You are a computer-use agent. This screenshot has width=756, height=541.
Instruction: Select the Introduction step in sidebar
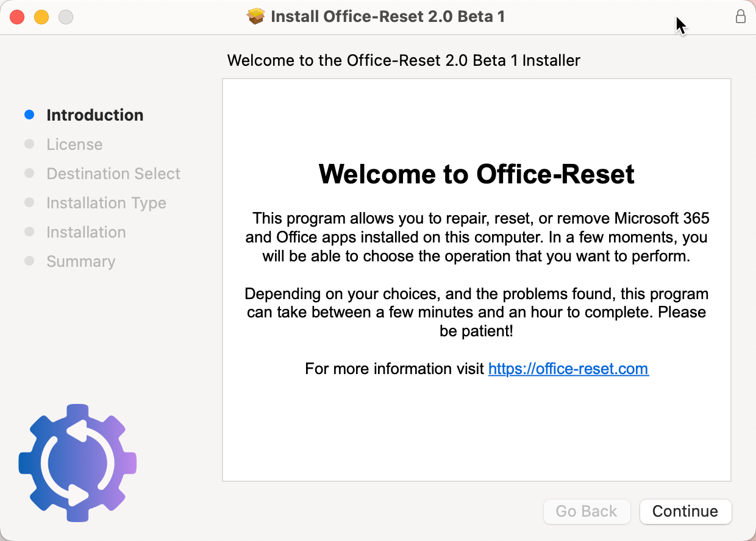click(94, 115)
